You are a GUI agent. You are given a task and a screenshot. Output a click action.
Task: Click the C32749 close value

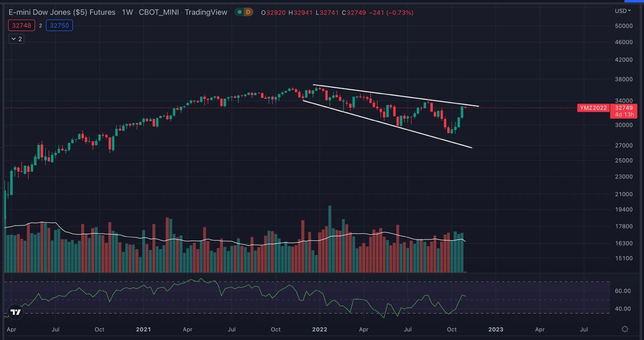pos(354,13)
